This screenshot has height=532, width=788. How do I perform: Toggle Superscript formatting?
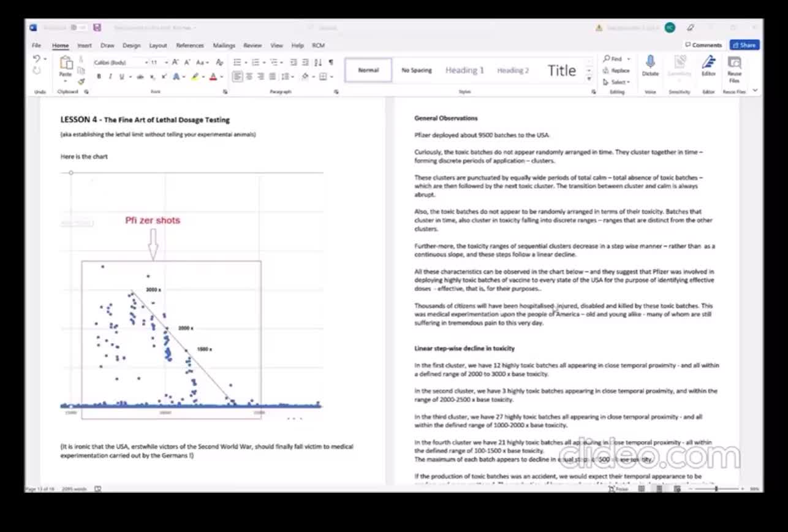[164, 77]
